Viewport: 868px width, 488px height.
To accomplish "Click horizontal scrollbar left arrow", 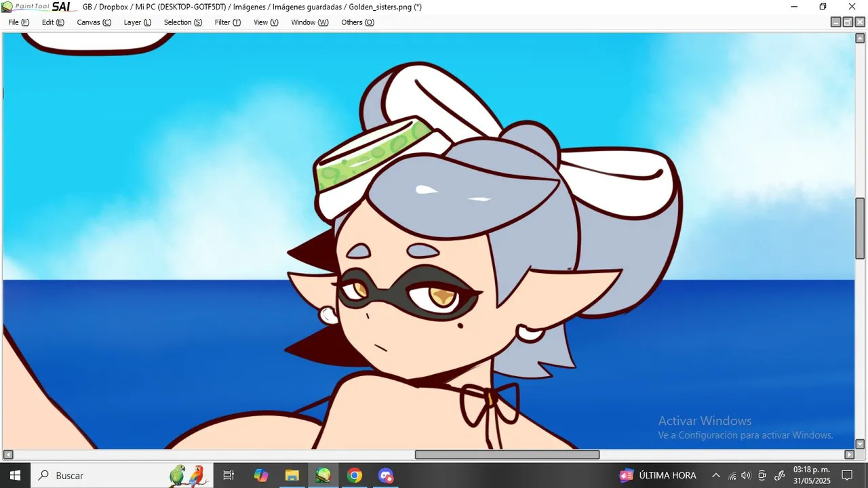I will [8, 454].
